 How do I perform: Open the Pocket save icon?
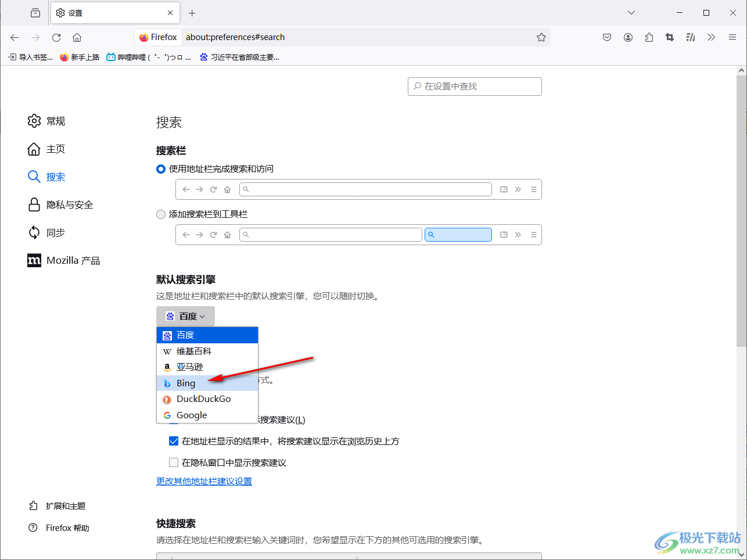pyautogui.click(x=607, y=37)
